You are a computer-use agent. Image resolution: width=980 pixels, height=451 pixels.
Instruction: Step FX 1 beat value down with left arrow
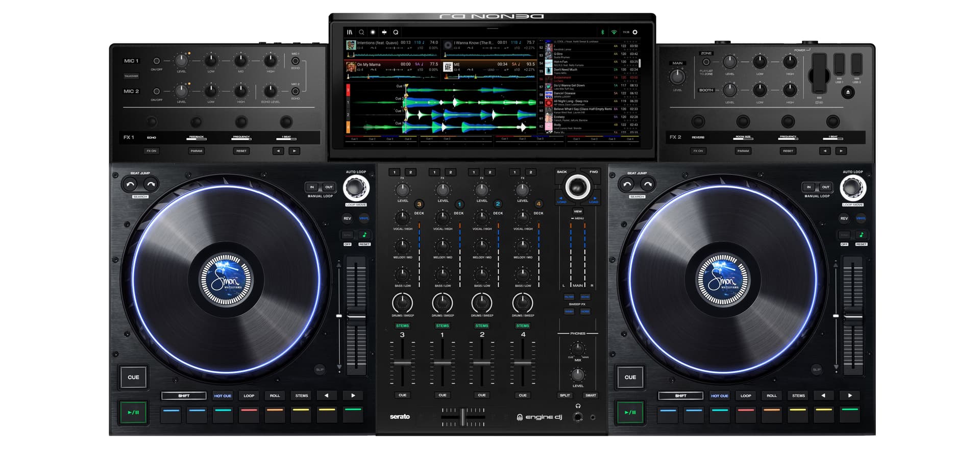pos(278,151)
